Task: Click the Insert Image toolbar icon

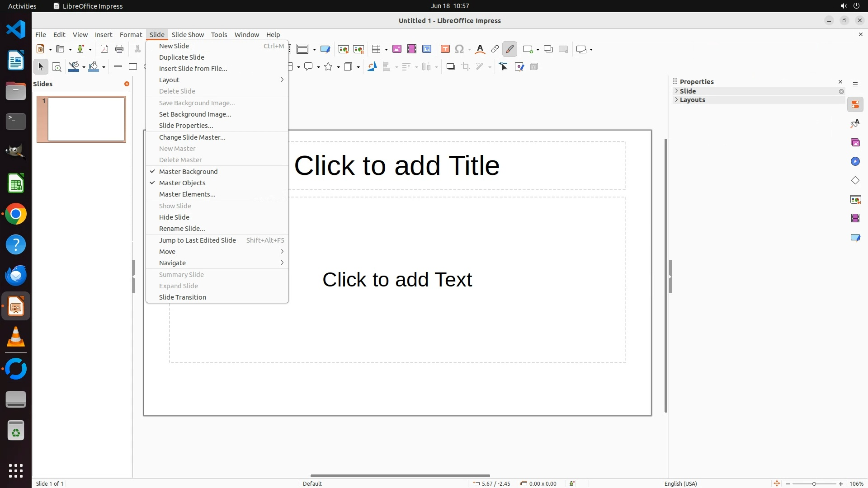Action: [x=397, y=49]
